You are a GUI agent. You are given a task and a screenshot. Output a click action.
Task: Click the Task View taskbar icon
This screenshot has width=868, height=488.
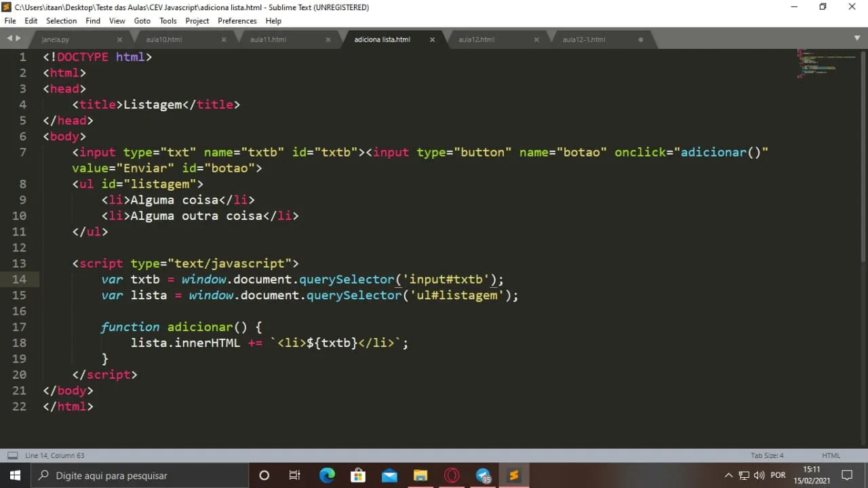(x=295, y=475)
